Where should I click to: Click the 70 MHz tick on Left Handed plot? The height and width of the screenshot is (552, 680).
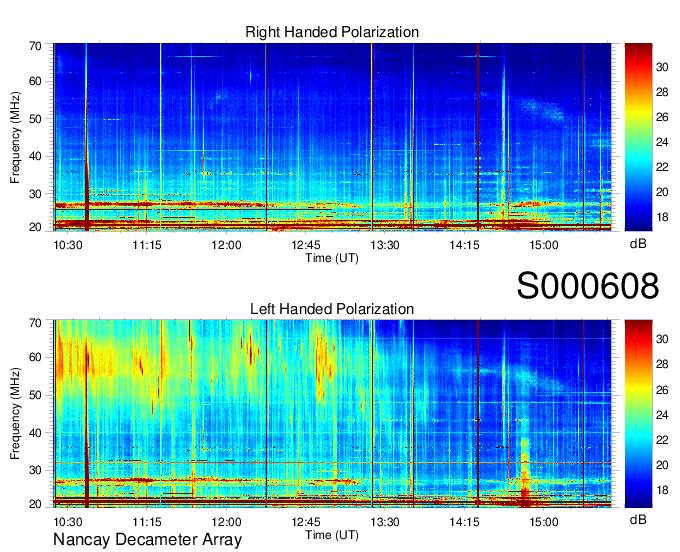pos(36,323)
